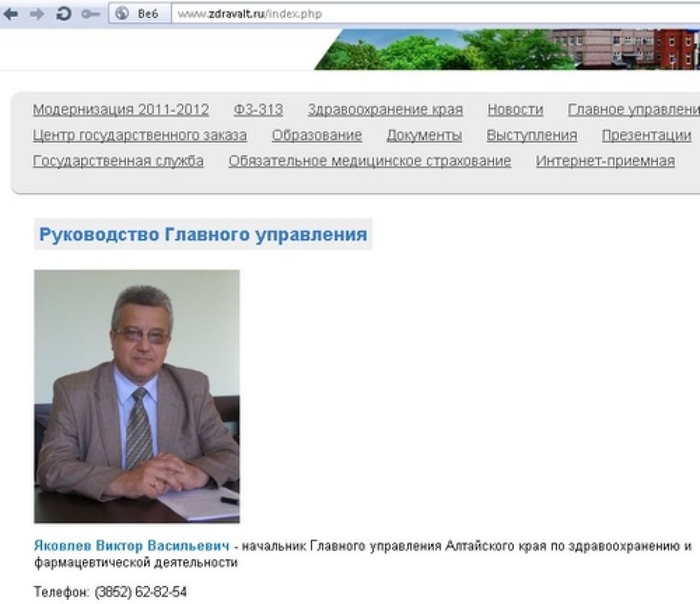Open "Модернизация 2011-2012" link
Image resolution: width=700 pixels, height=604 pixels.
(120, 109)
